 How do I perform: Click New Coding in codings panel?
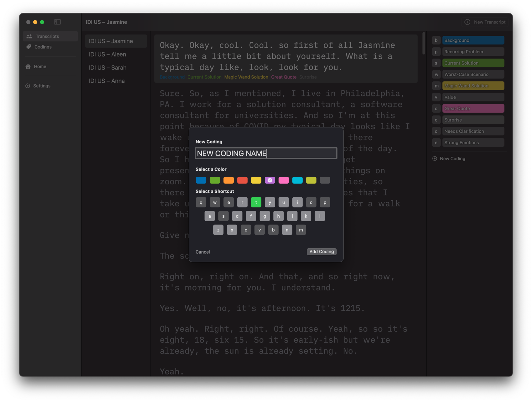click(449, 158)
